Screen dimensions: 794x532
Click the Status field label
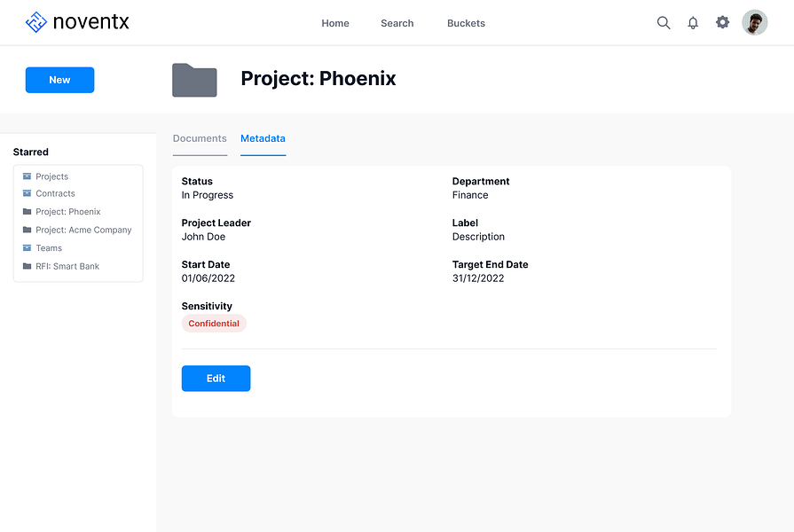coord(197,182)
